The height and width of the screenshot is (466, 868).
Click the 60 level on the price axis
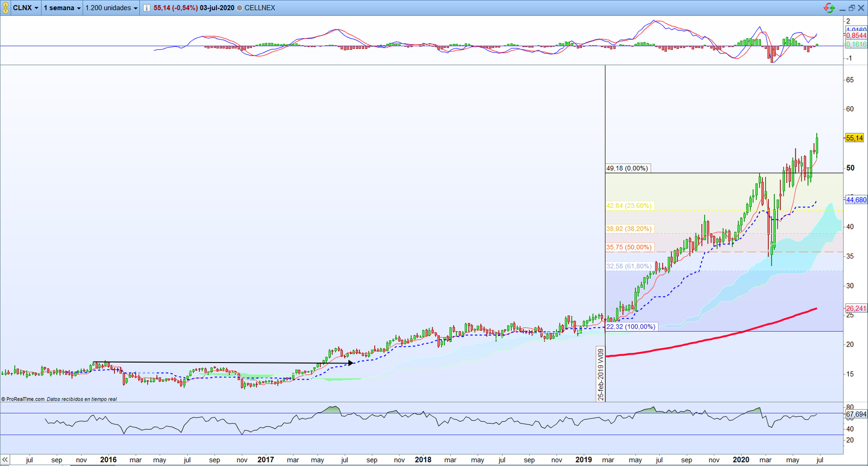pos(850,109)
